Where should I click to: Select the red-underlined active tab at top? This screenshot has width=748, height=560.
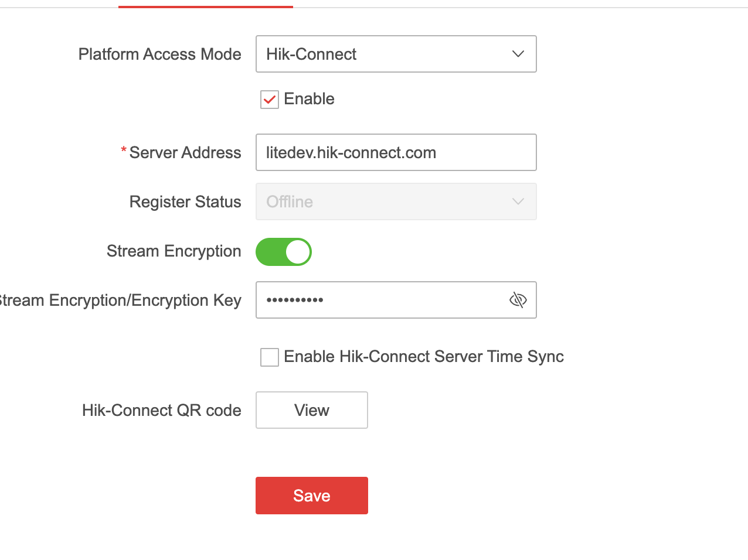tap(205, 5)
